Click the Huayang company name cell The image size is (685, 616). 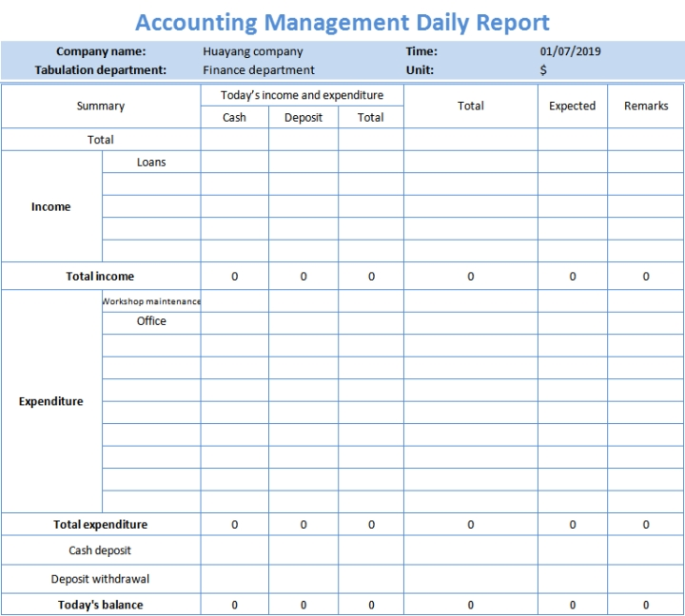coord(252,51)
